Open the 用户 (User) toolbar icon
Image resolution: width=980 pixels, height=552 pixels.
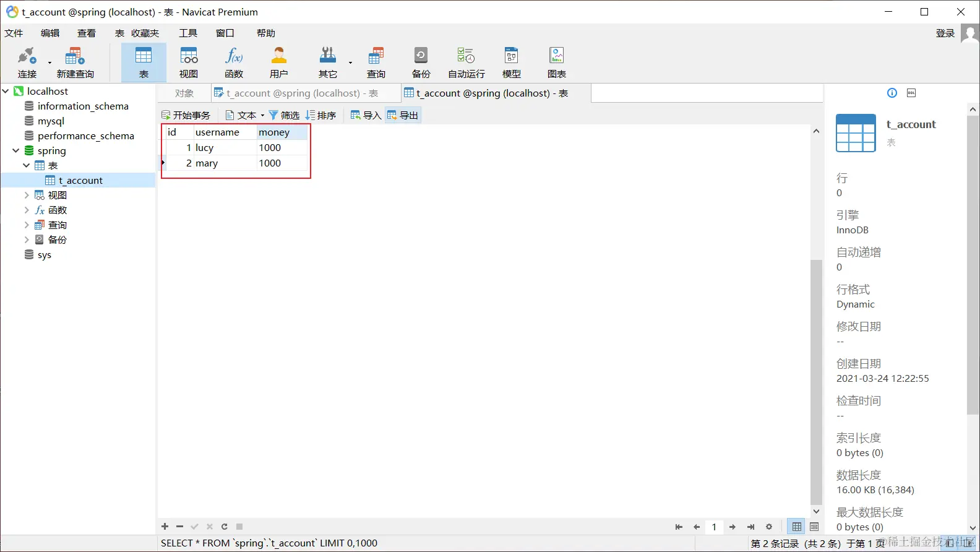pyautogui.click(x=279, y=63)
